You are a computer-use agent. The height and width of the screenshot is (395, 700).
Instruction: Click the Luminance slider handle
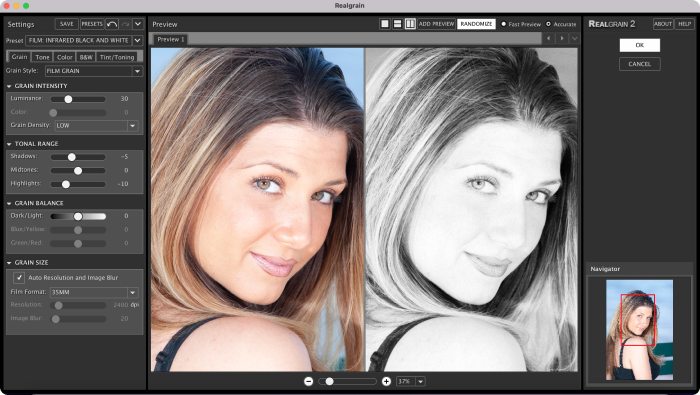click(68, 99)
